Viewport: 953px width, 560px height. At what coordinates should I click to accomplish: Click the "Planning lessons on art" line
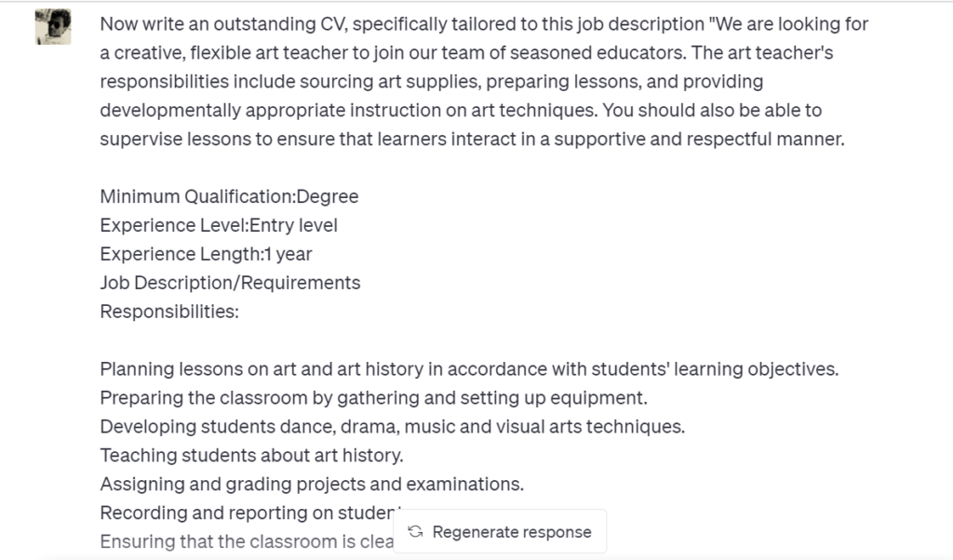pos(469,369)
